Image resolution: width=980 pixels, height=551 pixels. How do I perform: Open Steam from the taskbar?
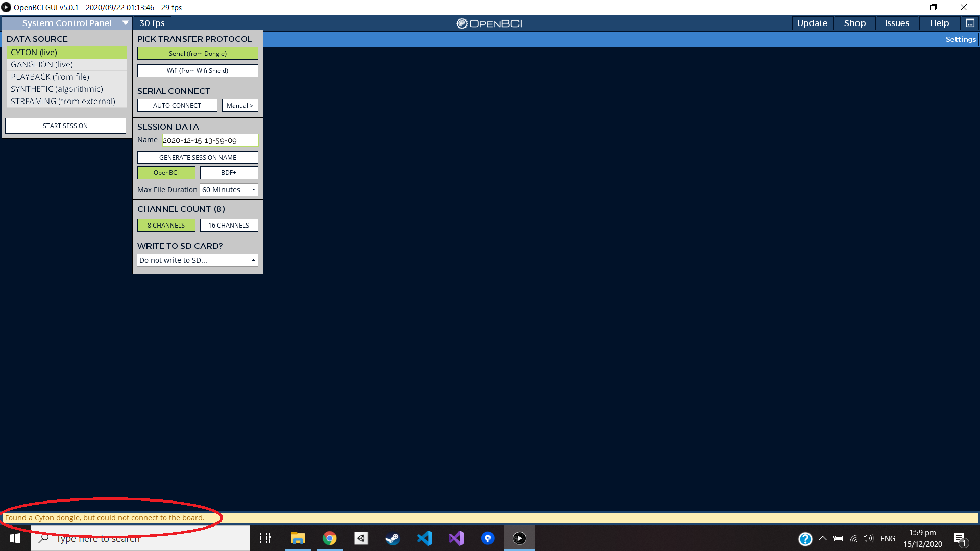click(393, 538)
